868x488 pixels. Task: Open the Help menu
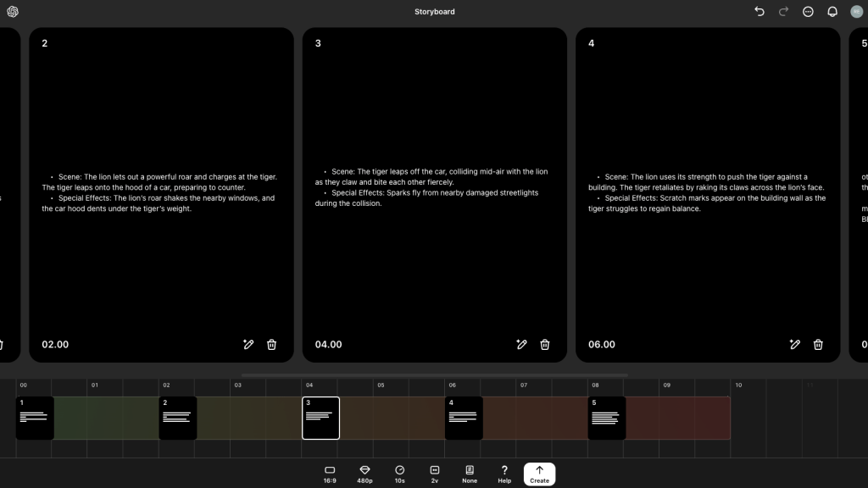pos(504,474)
